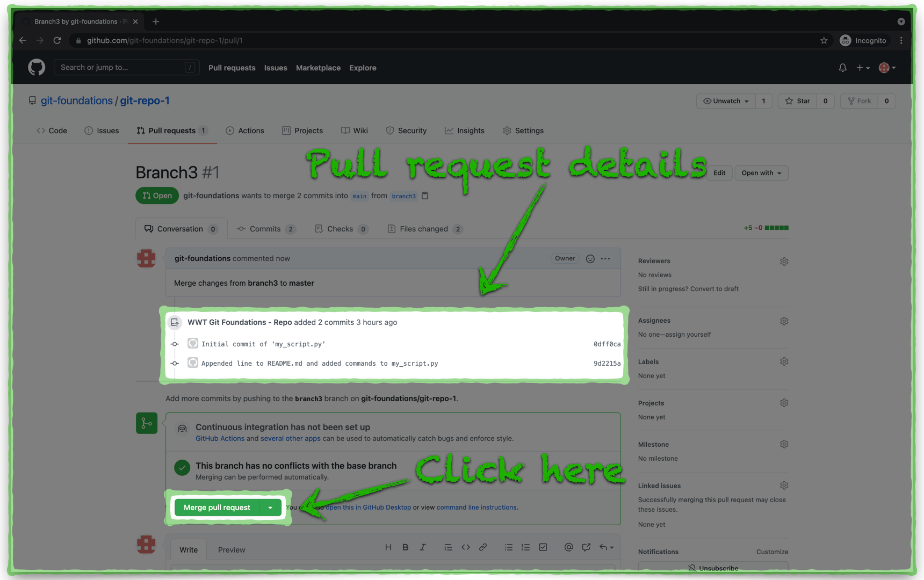Click the Edit title button
The image size is (924, 580).
(x=719, y=173)
